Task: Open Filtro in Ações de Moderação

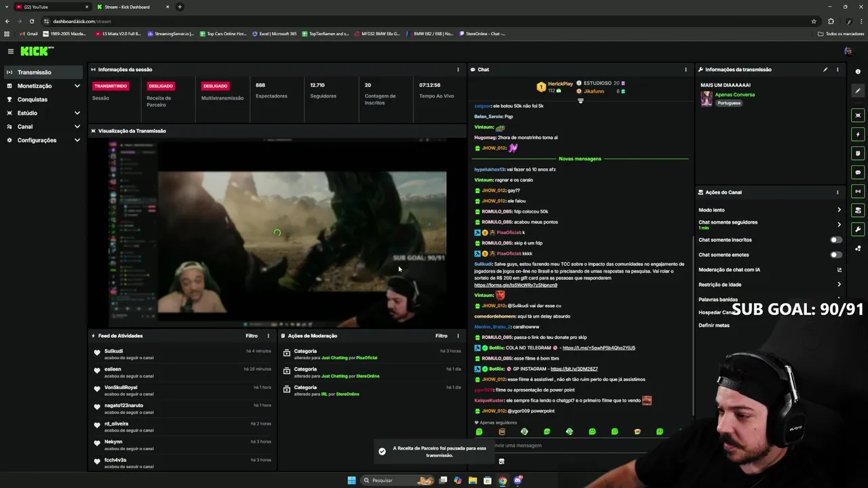Action: (441, 335)
